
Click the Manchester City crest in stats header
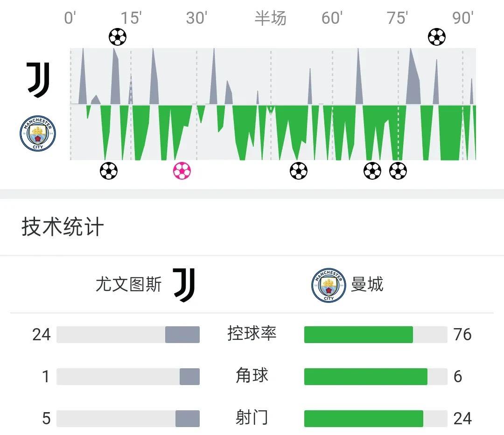pos(329,285)
